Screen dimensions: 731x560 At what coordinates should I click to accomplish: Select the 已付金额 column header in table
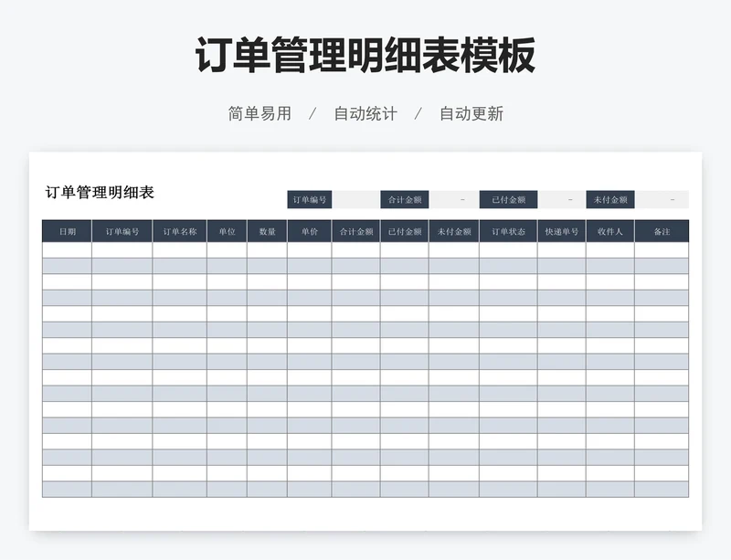point(405,231)
